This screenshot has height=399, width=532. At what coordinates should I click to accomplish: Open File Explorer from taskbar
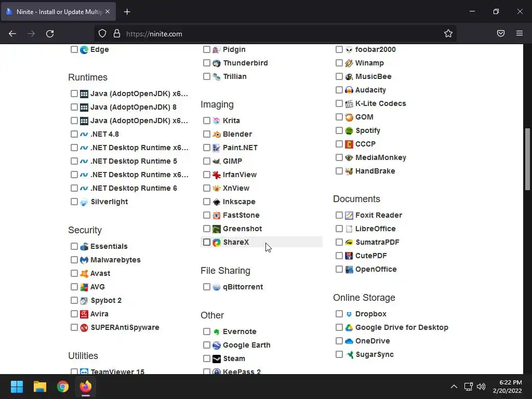point(39,387)
